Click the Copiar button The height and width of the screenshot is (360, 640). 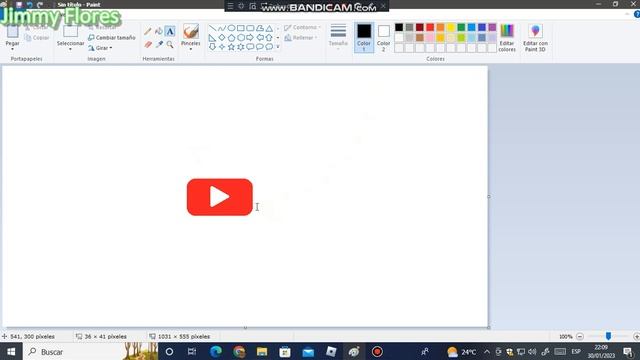[37, 38]
